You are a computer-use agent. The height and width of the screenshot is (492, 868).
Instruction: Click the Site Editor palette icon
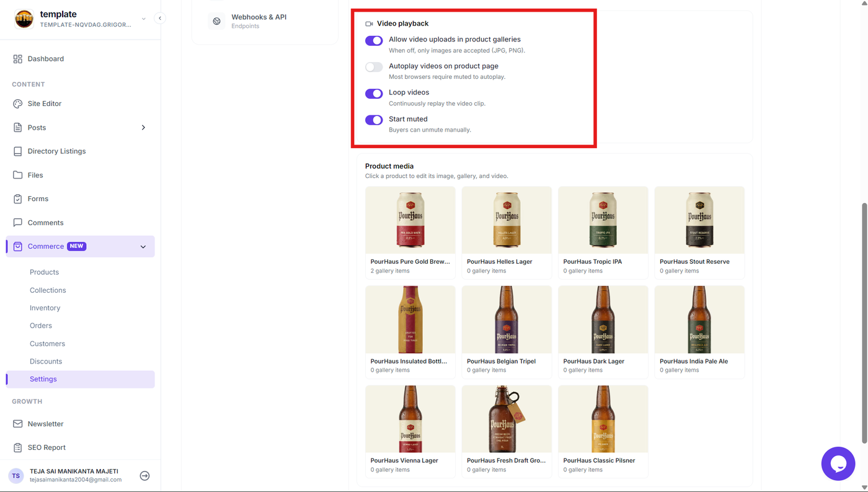[x=17, y=104]
